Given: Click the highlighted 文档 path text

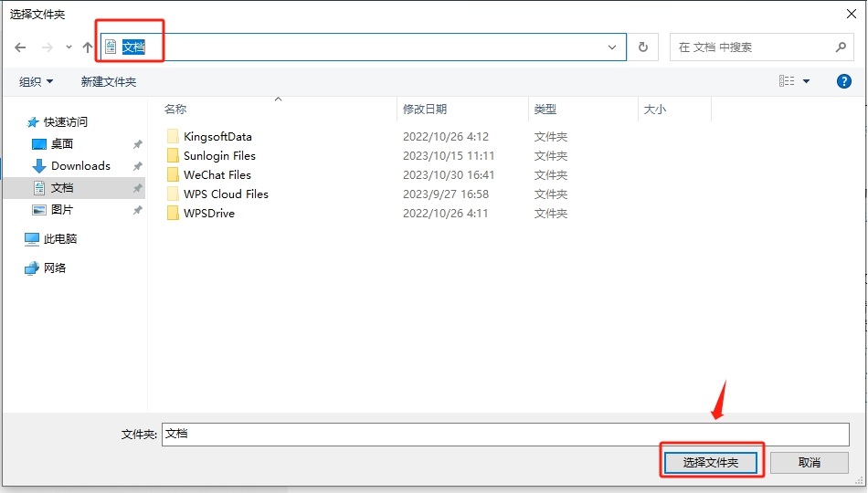Looking at the screenshot, I should click(x=133, y=47).
